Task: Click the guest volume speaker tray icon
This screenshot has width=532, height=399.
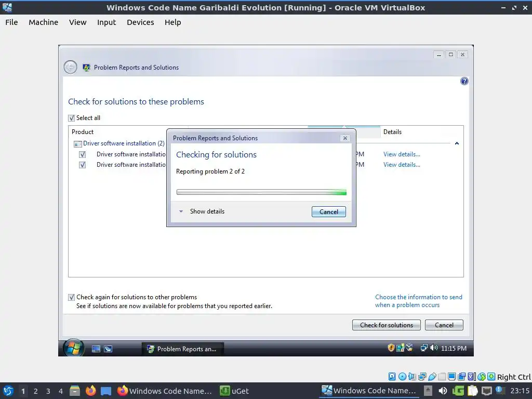Action: [434, 348]
